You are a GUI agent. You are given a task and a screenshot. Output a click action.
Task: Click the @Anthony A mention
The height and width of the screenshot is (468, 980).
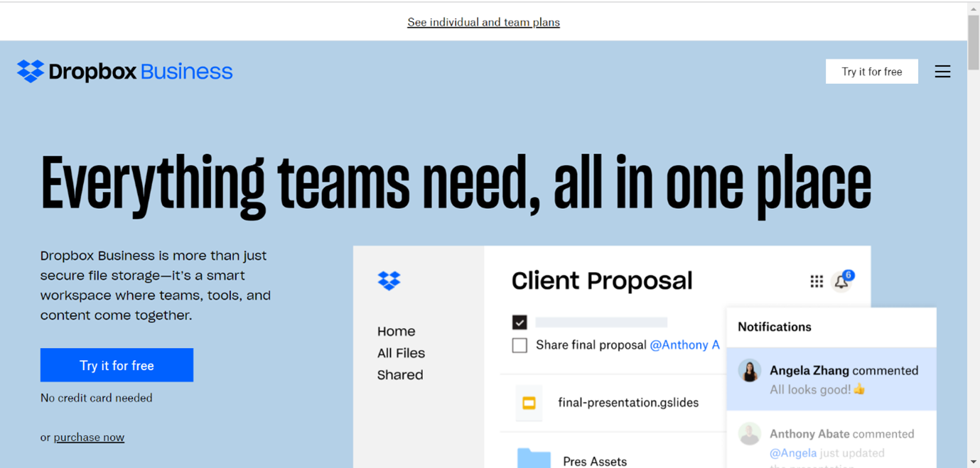coord(684,345)
